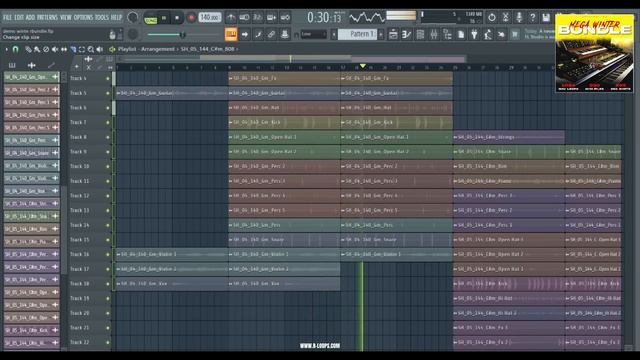The height and width of the screenshot is (360, 640).
Task: Click the picker clip SH_04_140_Gm_Snare
Action: 31,153
